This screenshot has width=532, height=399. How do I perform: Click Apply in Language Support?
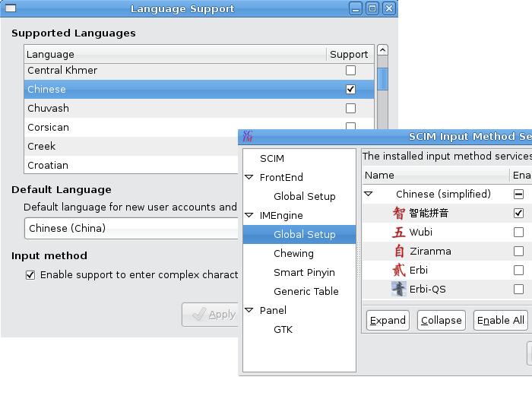pyautogui.click(x=211, y=315)
